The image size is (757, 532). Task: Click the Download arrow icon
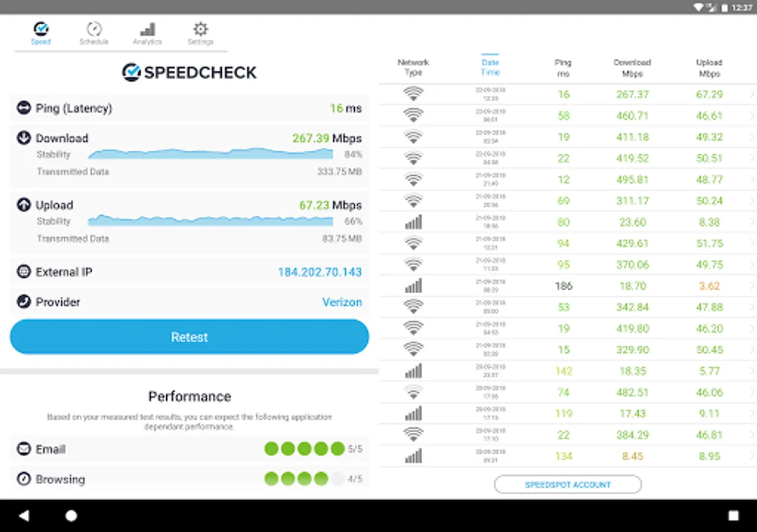[x=24, y=138]
